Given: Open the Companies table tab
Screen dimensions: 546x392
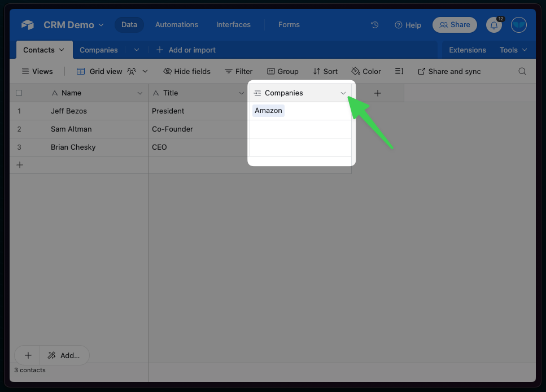Looking at the screenshot, I should pyautogui.click(x=99, y=50).
